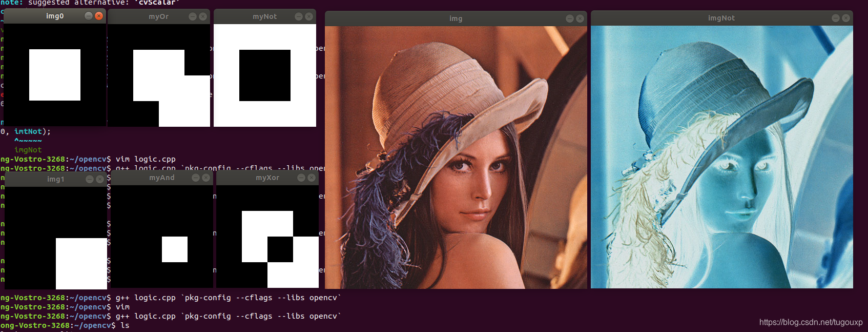Click the 'cvScalar' suggestion in terminal
The height and width of the screenshot is (332, 868).
pyautogui.click(x=157, y=3)
